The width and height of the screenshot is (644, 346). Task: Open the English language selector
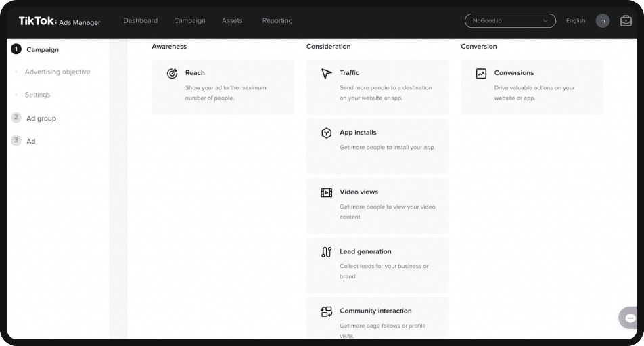pos(576,21)
